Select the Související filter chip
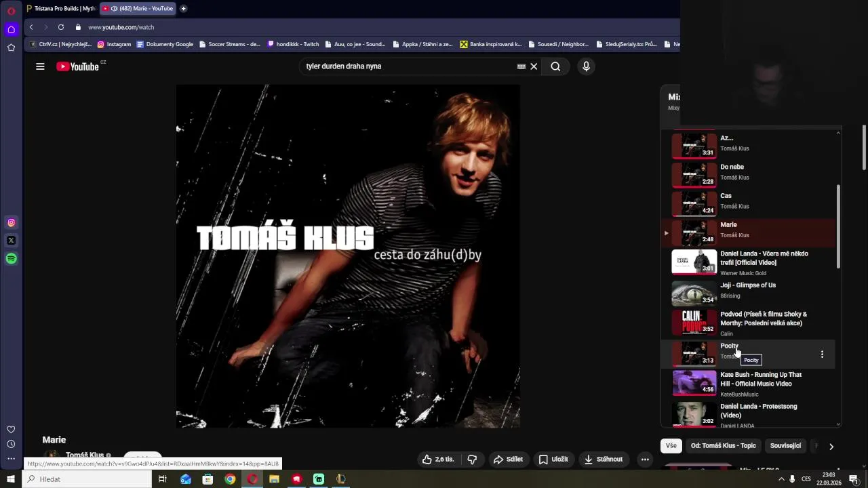This screenshot has height=488, width=868. 786,446
